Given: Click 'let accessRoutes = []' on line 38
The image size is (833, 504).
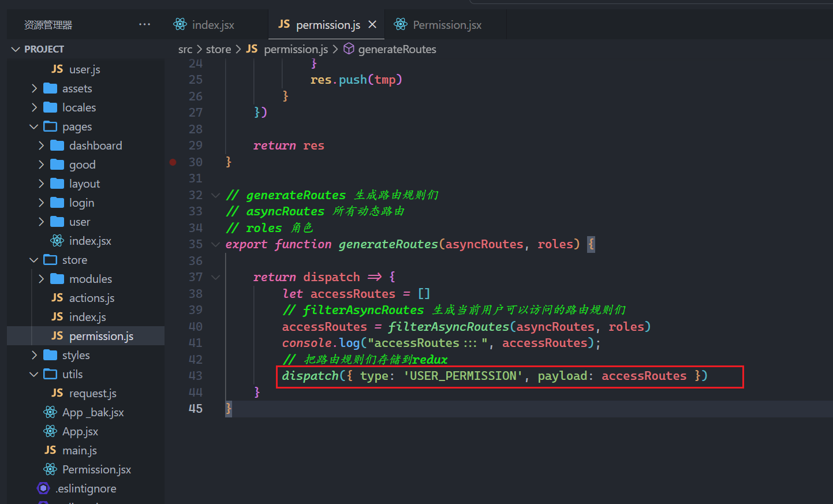Looking at the screenshot, I should click(x=356, y=294).
